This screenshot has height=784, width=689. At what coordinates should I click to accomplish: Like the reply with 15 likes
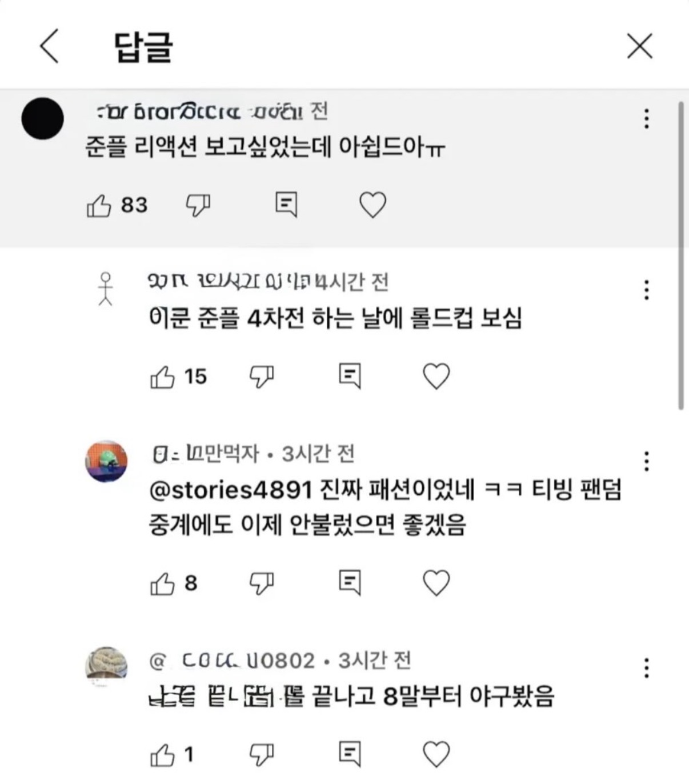[162, 377]
